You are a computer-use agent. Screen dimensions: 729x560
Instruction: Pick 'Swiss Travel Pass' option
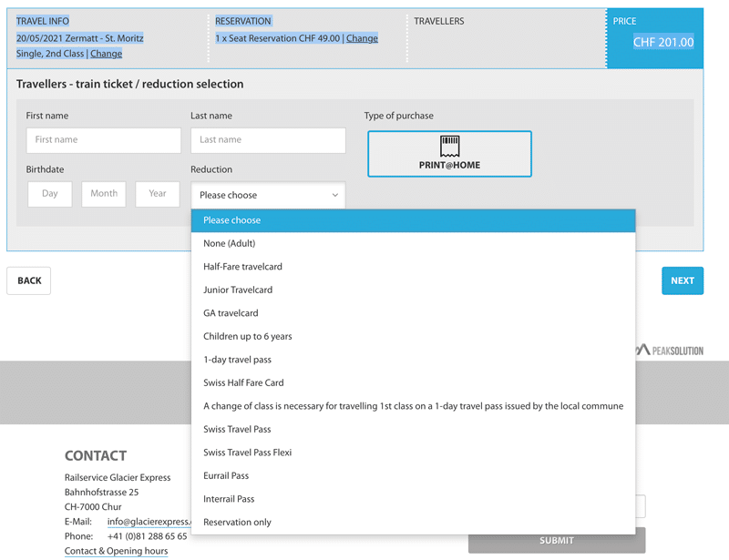click(x=413, y=430)
